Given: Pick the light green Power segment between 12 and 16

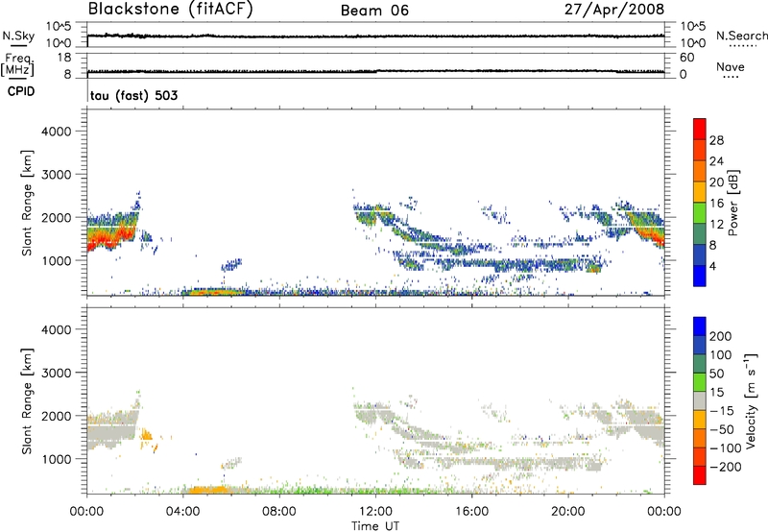Looking at the screenshot, I should [700, 212].
